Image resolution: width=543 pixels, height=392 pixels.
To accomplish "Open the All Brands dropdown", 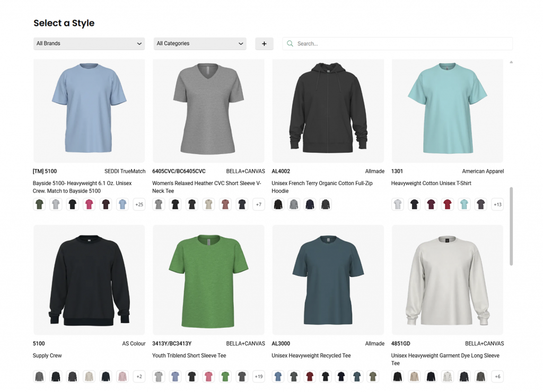I will (89, 43).
